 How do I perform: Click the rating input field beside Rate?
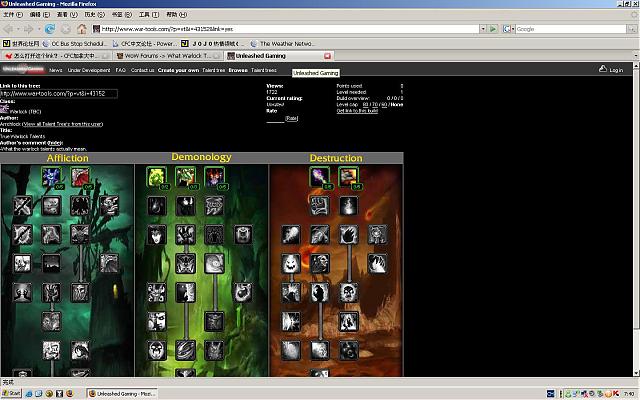coord(275,119)
